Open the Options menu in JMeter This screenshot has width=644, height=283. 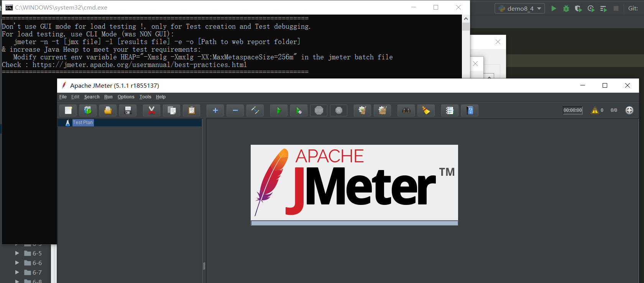click(x=126, y=97)
